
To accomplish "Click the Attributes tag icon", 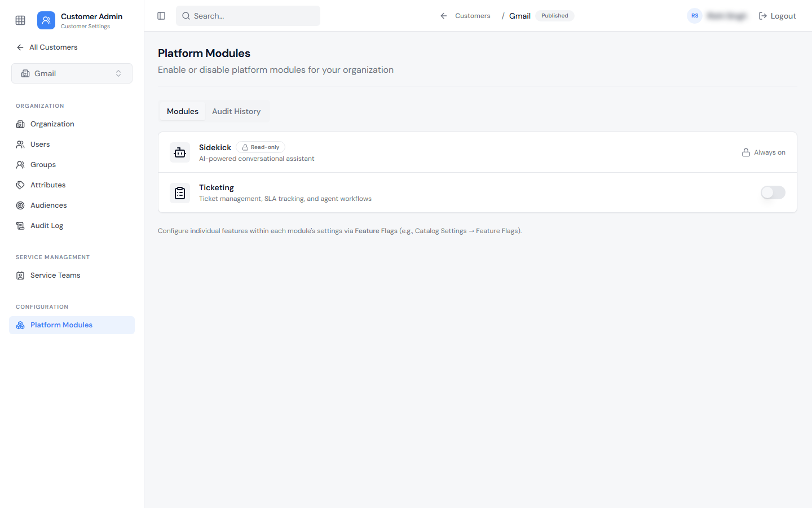I will (x=20, y=185).
